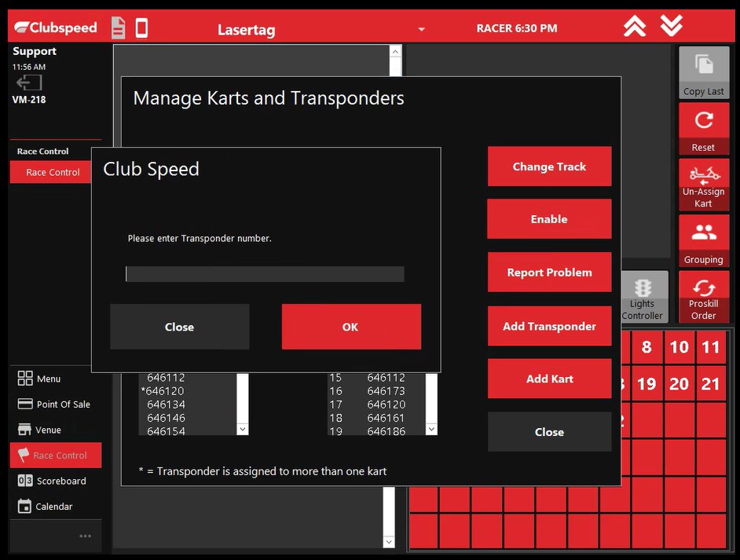Select kart tile number 19

tap(647, 383)
